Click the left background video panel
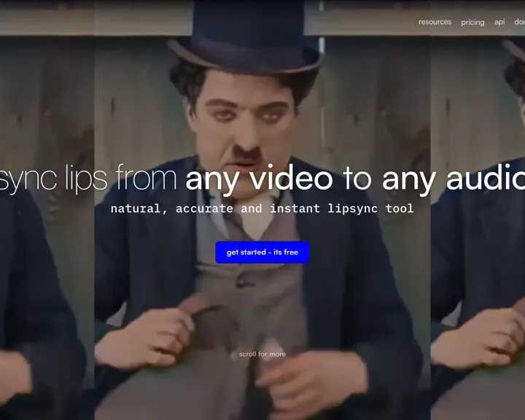This screenshot has height=420, width=525. [x=44, y=292]
